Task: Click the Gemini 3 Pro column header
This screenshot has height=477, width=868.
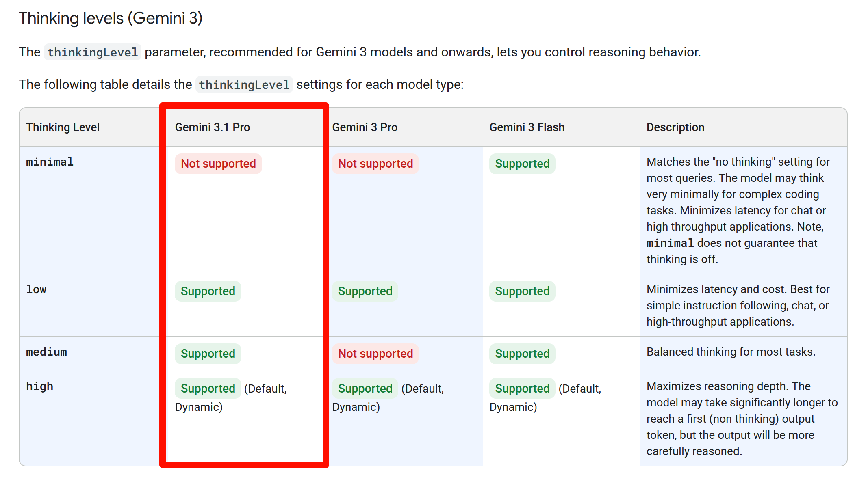Action: 365,127
